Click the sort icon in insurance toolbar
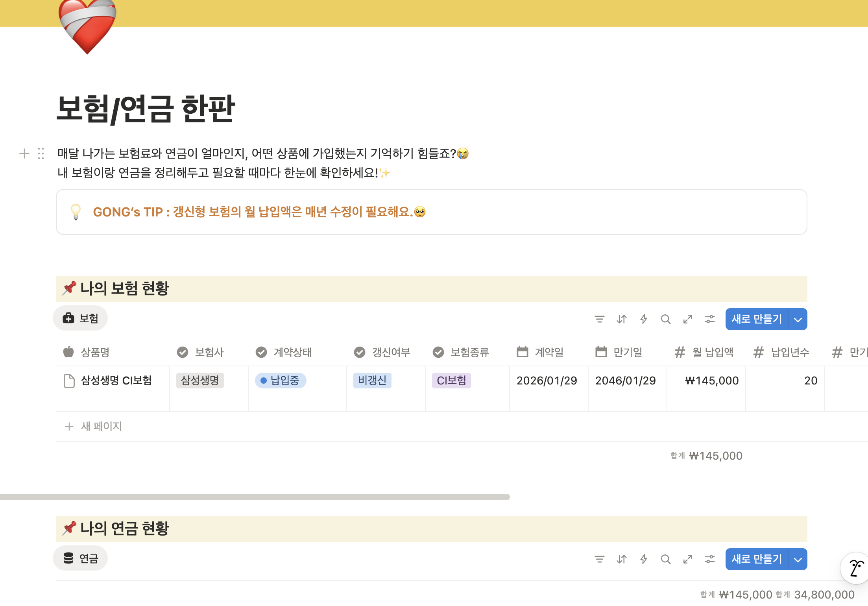Image resolution: width=868 pixels, height=606 pixels. [x=622, y=319]
